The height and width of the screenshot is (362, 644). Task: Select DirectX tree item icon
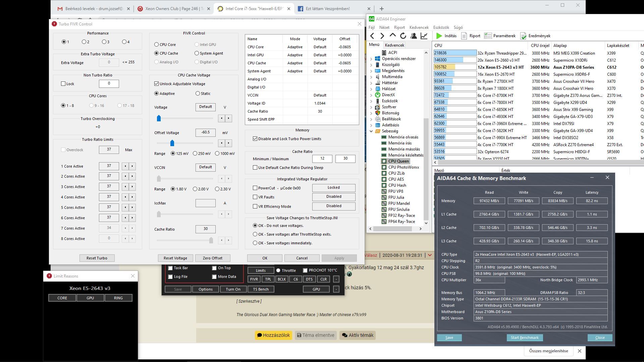[x=378, y=95]
